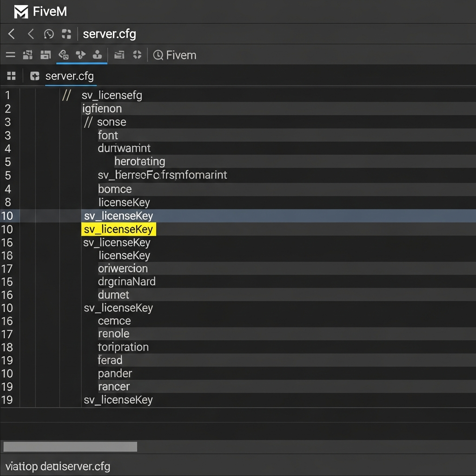Click the chain link toolbar icon

pyautogui.click(x=63, y=55)
